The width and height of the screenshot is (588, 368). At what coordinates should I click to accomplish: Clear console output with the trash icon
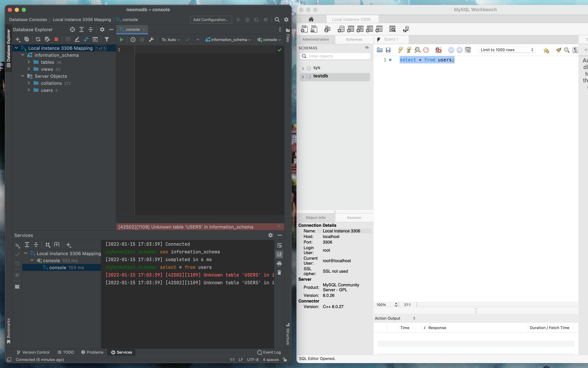(x=279, y=273)
